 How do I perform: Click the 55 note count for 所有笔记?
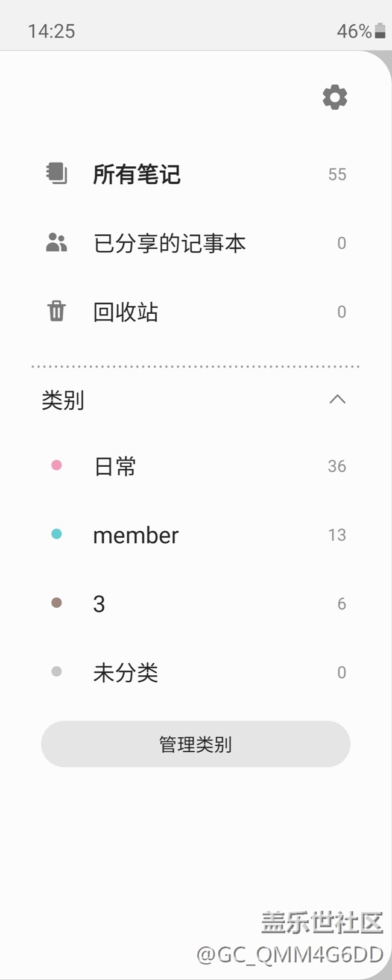(337, 175)
